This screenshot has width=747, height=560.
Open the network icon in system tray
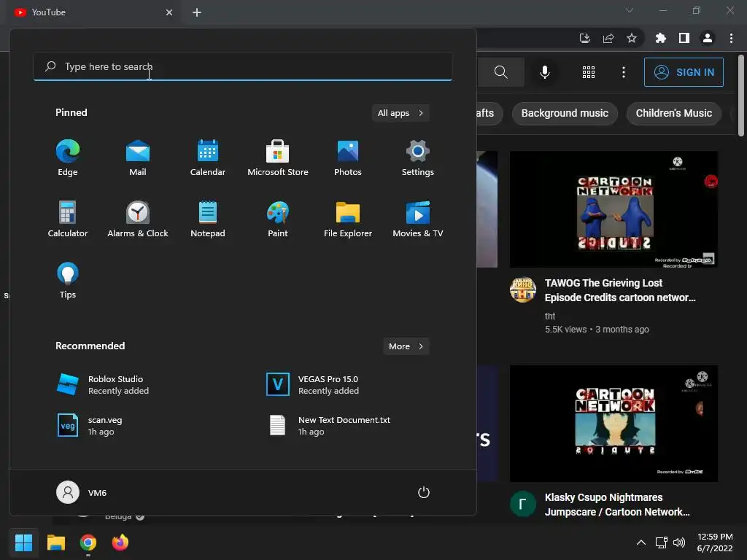(x=661, y=542)
